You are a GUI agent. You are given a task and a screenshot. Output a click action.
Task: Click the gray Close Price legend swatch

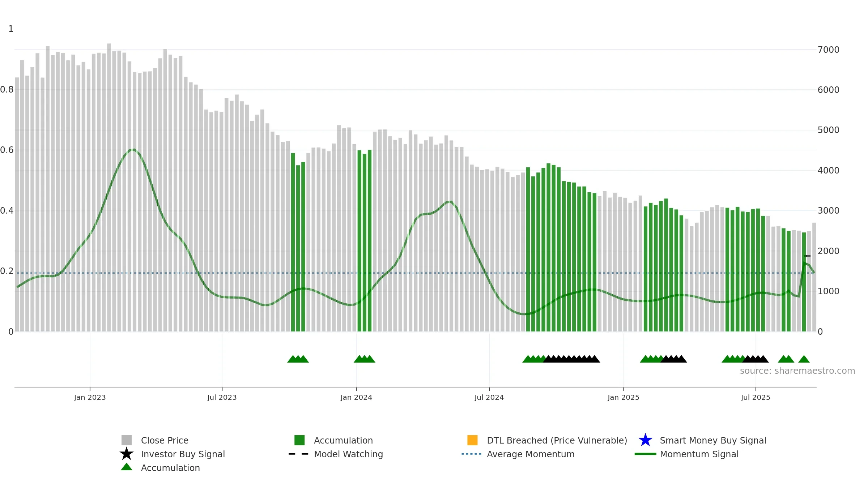click(x=127, y=440)
